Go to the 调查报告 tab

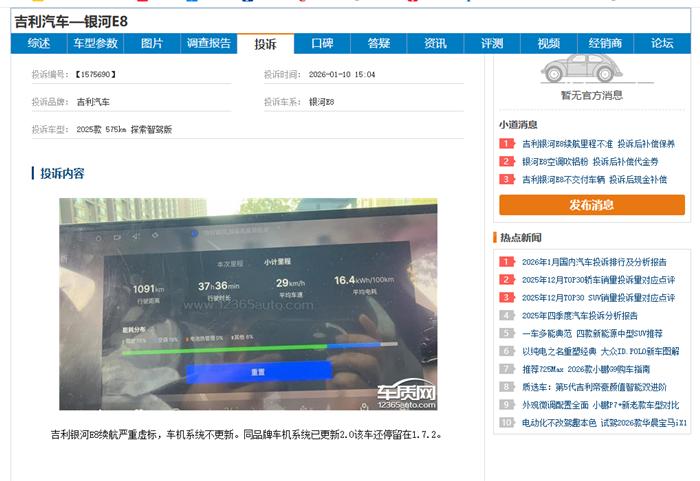[x=208, y=43]
